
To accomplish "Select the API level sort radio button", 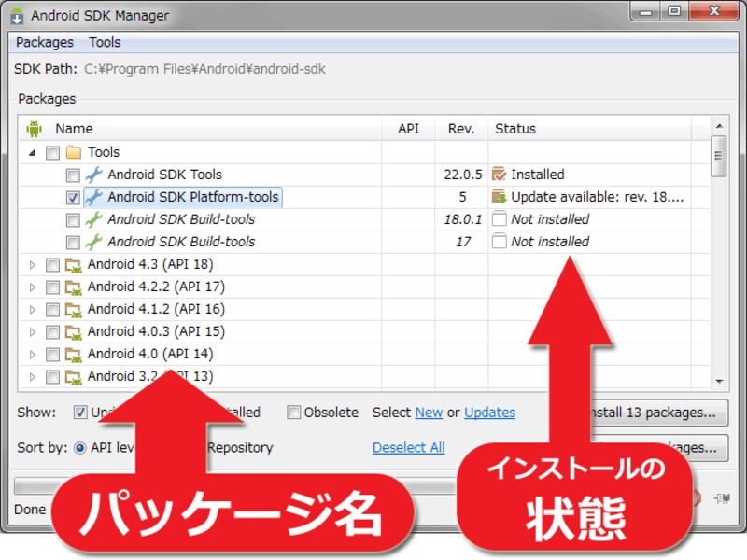I will click(x=79, y=448).
